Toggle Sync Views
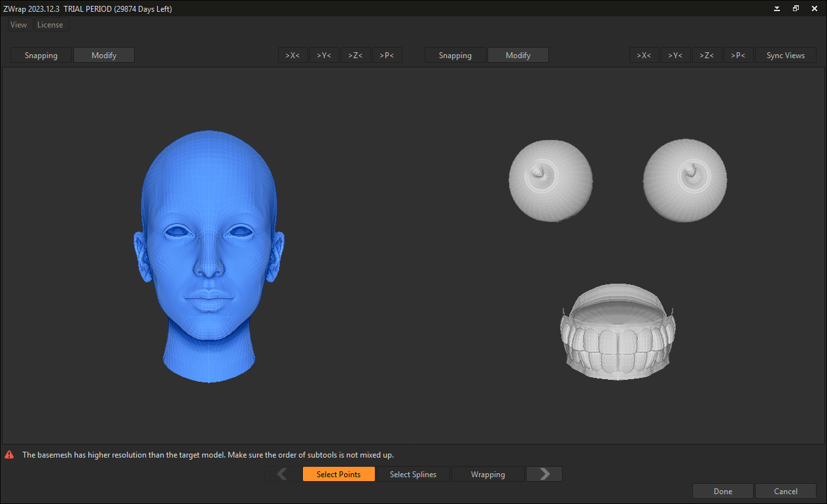827x504 pixels. pos(786,56)
